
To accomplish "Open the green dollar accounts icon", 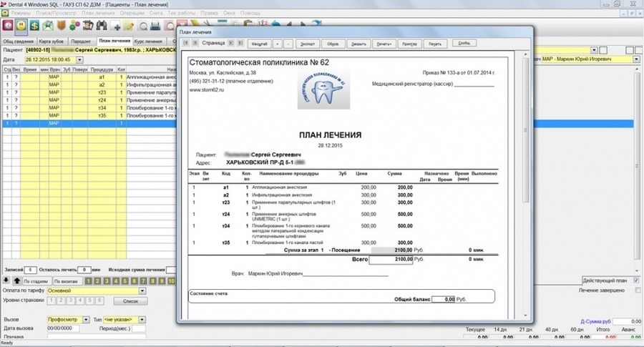I will [34, 26].
